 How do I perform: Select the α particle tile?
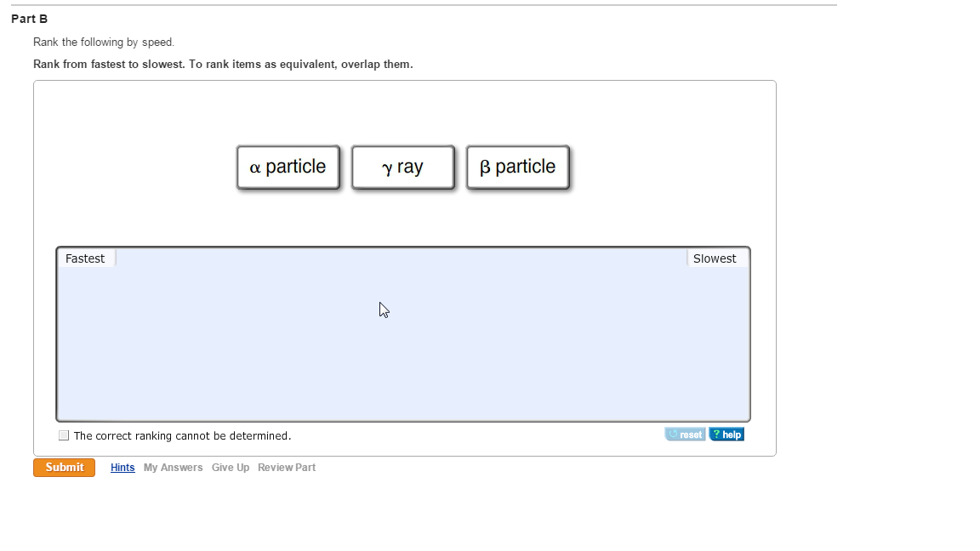288,167
